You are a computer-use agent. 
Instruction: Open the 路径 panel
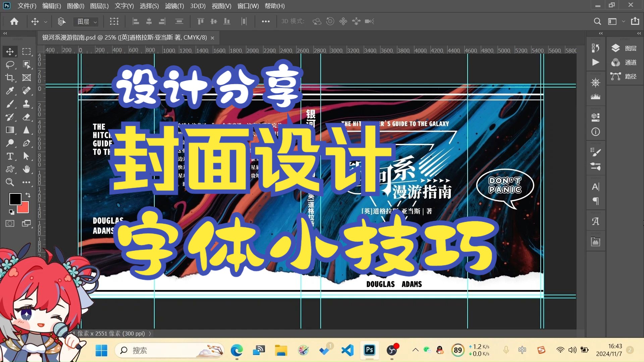624,76
